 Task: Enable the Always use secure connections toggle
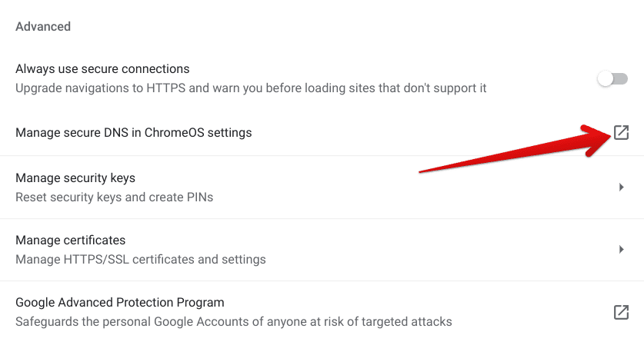click(612, 78)
